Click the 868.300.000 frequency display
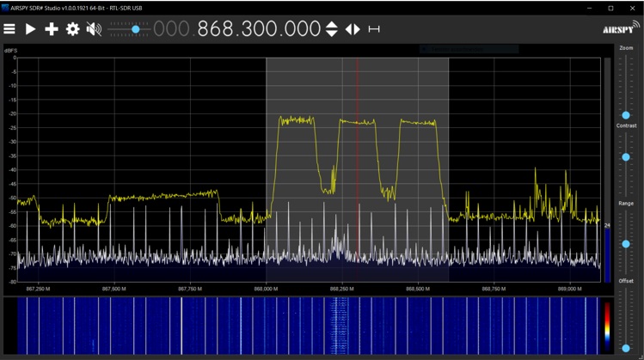Image resolution: width=644 pixels, height=360 pixels. (259, 29)
